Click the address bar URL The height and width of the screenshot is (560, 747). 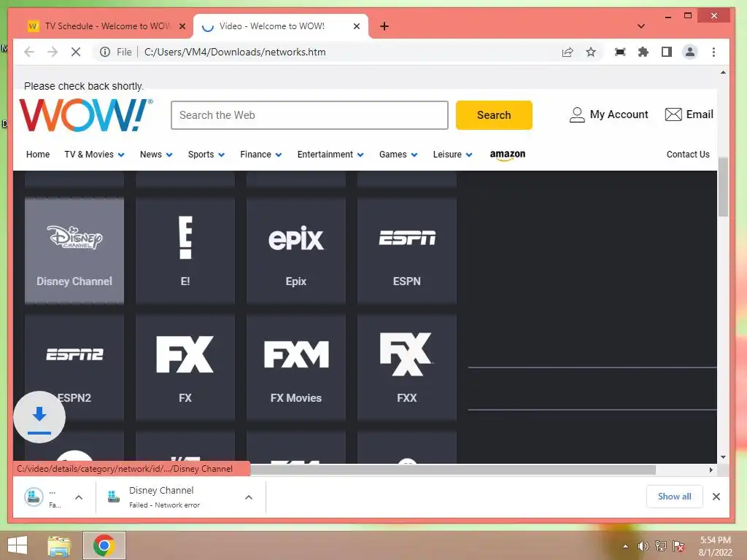[235, 52]
